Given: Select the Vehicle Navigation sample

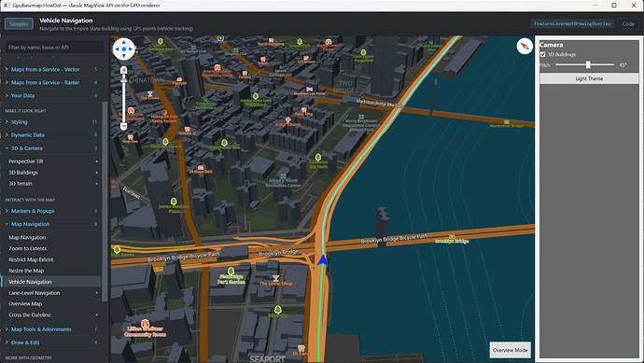Looking at the screenshot, I should [x=51, y=282].
